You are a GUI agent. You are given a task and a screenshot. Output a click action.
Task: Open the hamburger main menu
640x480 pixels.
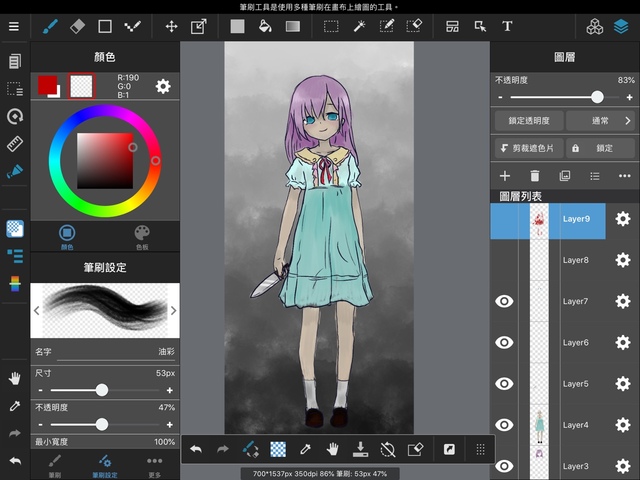pos(14,26)
